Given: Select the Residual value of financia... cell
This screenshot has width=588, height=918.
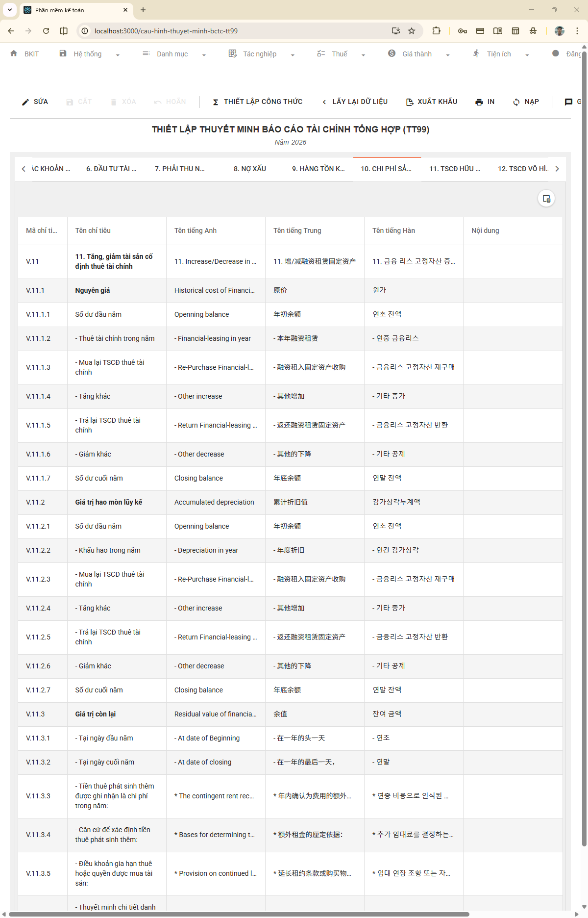Looking at the screenshot, I should click(216, 714).
